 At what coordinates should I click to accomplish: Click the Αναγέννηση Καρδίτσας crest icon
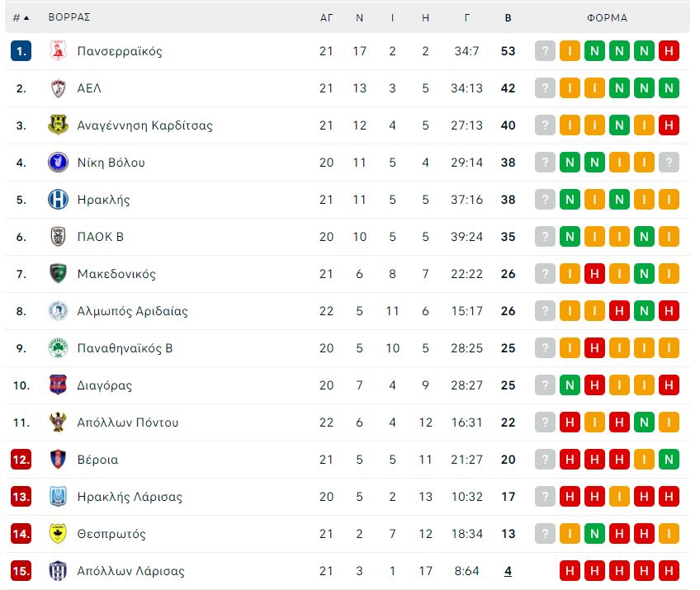coord(58,125)
